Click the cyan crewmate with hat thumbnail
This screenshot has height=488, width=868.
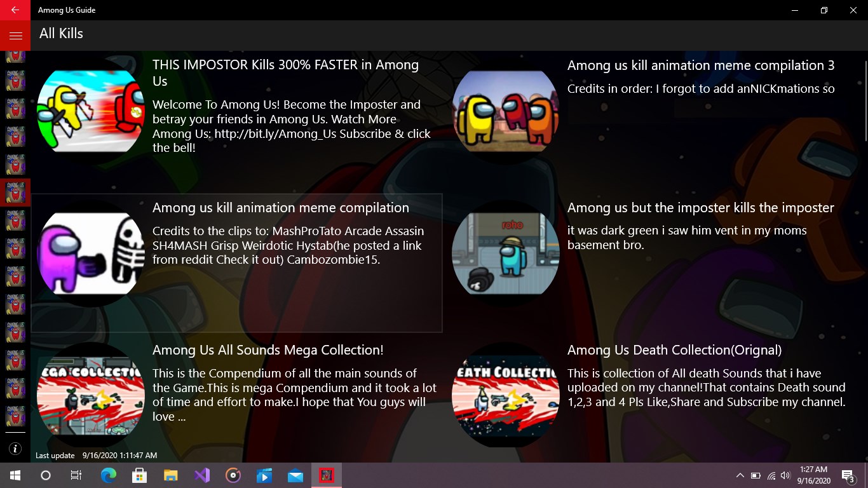click(x=506, y=254)
